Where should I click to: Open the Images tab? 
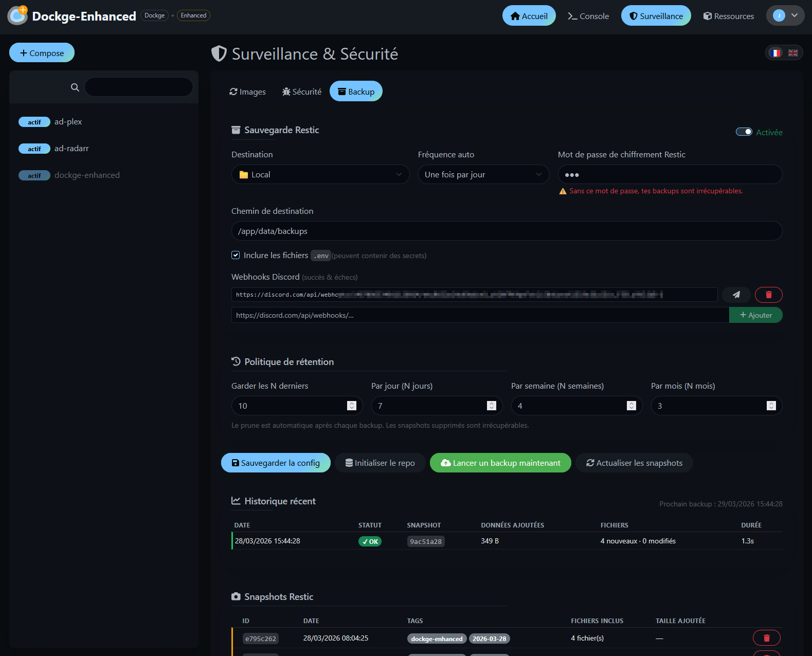(247, 92)
